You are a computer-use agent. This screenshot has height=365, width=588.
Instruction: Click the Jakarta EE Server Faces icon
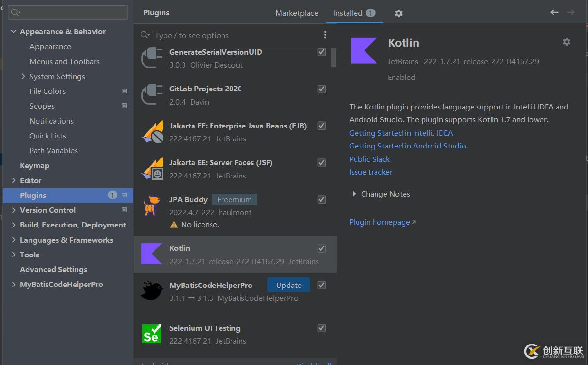click(153, 168)
